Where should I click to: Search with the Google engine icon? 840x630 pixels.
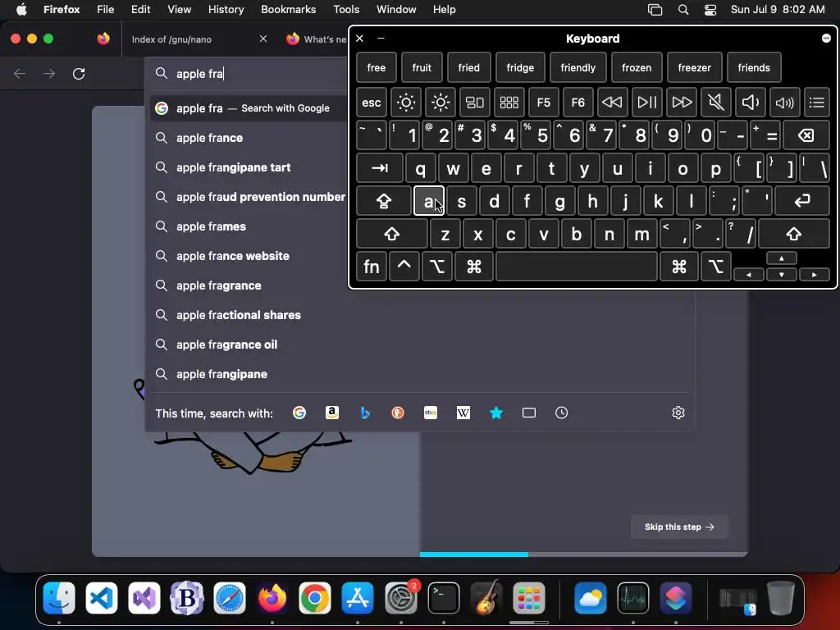tap(299, 413)
